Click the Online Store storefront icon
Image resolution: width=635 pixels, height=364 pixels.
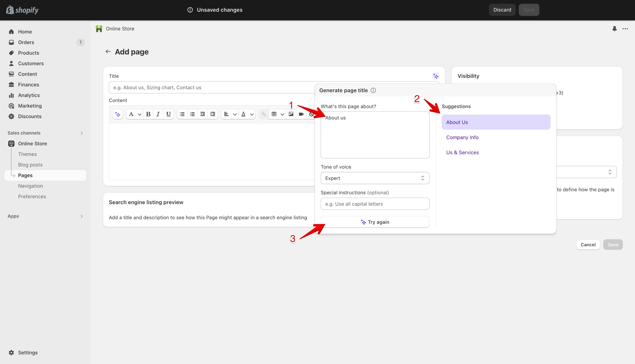(x=11, y=144)
